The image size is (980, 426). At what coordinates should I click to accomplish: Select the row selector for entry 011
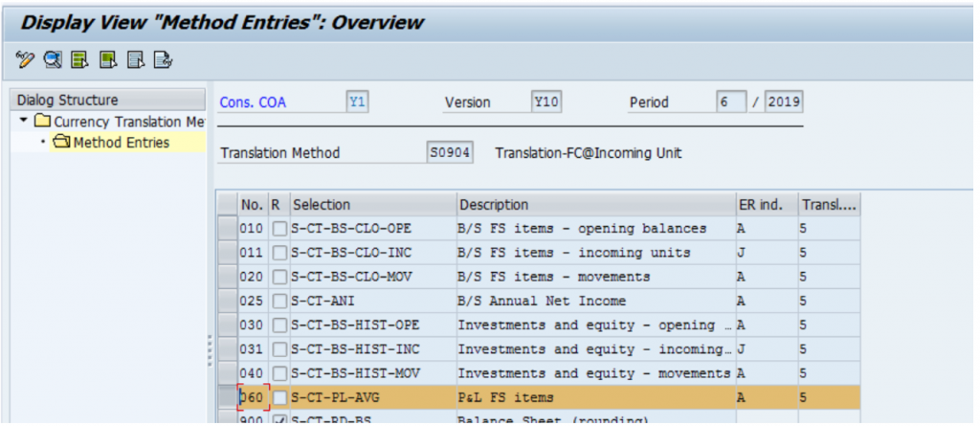point(228,253)
